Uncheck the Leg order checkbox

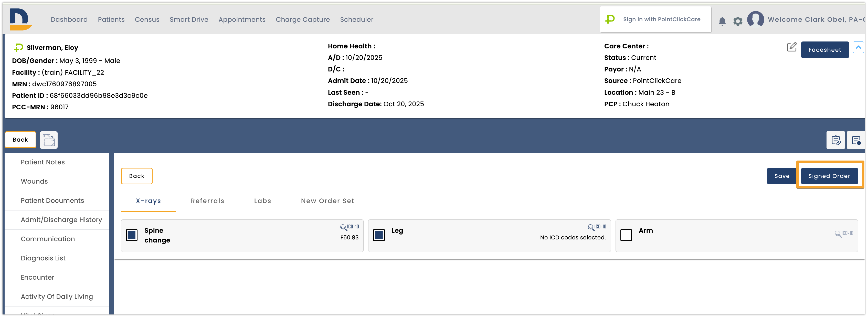(x=379, y=235)
